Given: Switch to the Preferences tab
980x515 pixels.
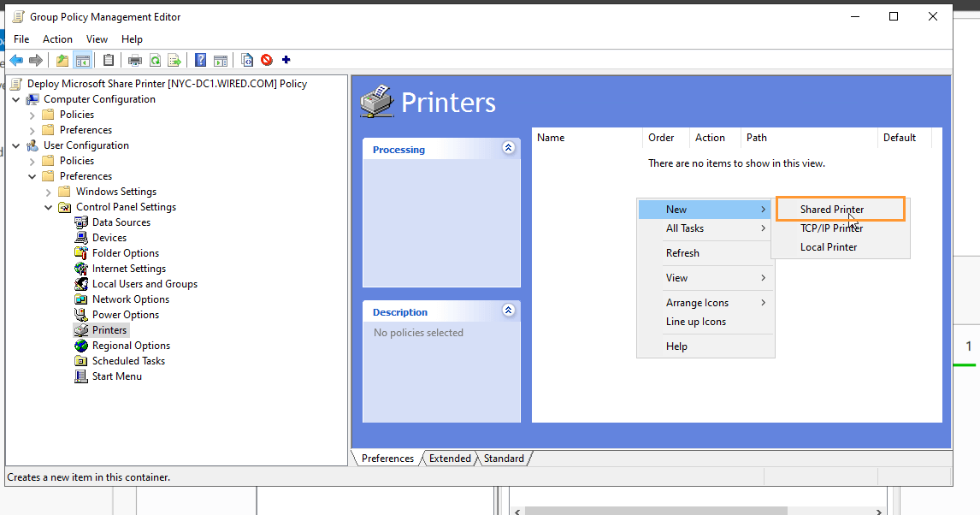Looking at the screenshot, I should 387,459.
